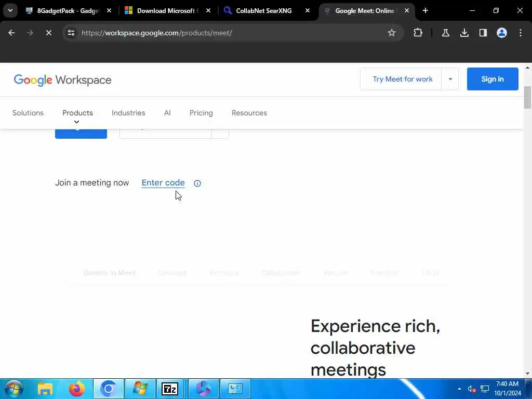Click the page vertical scrollbar thumb

[528, 97]
